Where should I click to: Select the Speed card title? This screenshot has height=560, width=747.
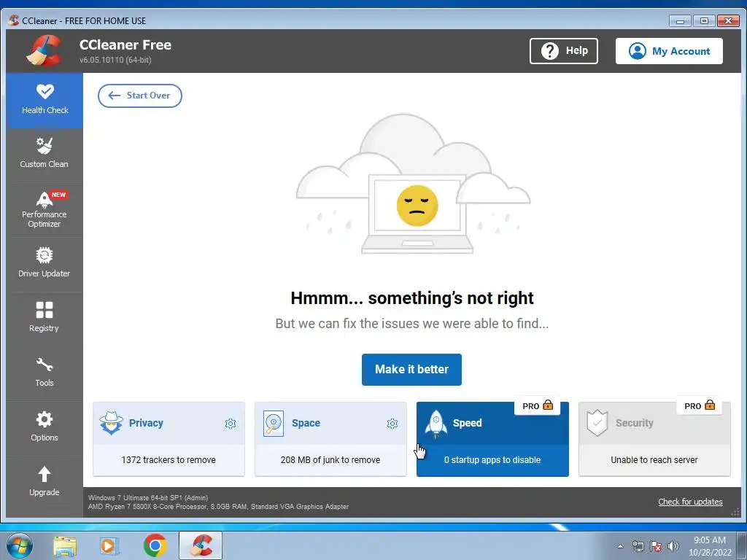(x=468, y=423)
